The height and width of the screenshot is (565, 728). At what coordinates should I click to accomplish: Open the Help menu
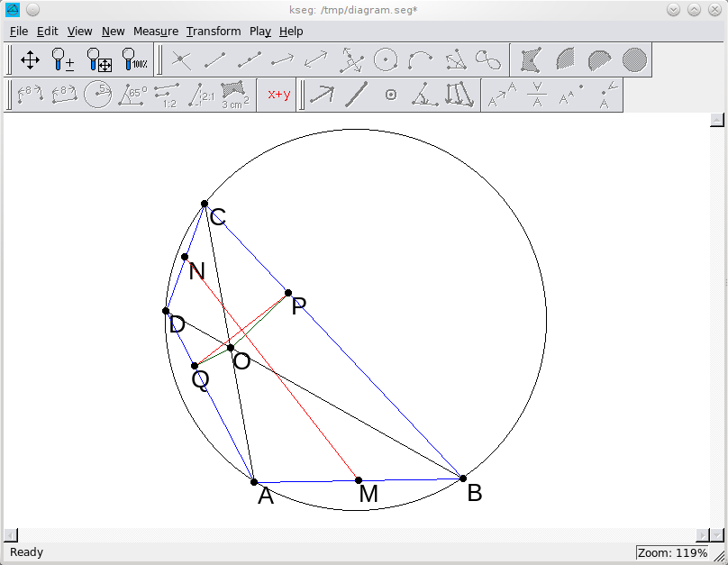(x=291, y=32)
